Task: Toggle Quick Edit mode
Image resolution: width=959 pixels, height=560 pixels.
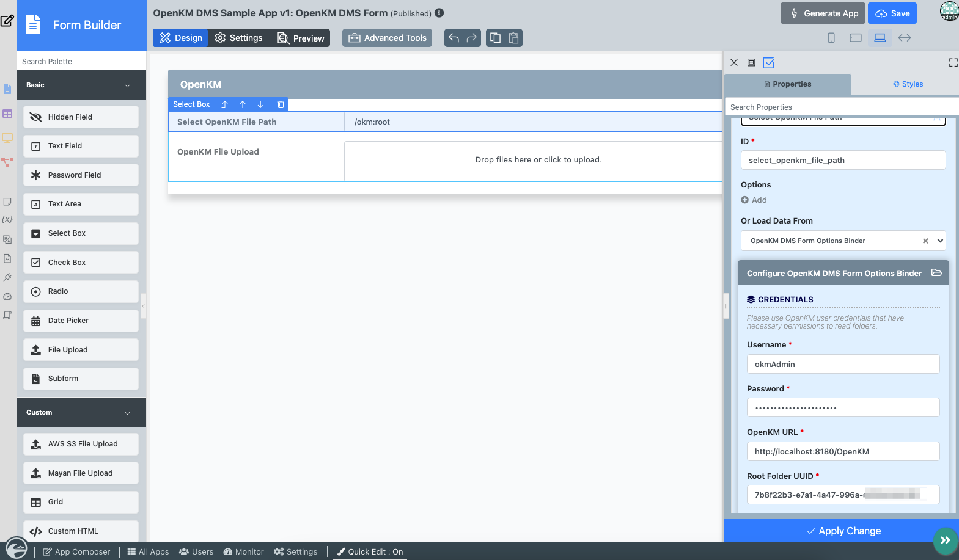Action: pyautogui.click(x=370, y=551)
